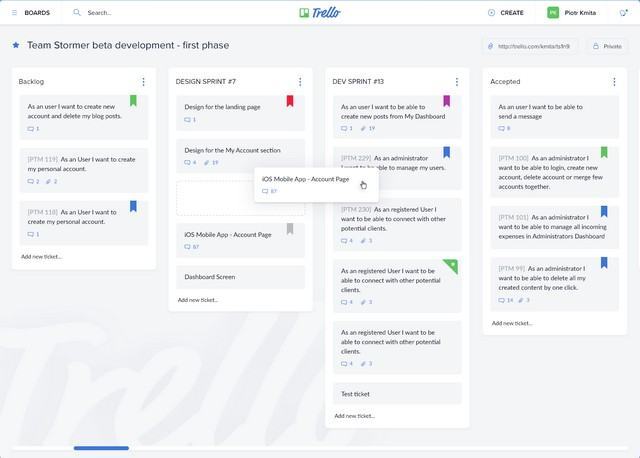
Task: Open the DEV SPRINT #13 list options menu
Action: point(457,82)
